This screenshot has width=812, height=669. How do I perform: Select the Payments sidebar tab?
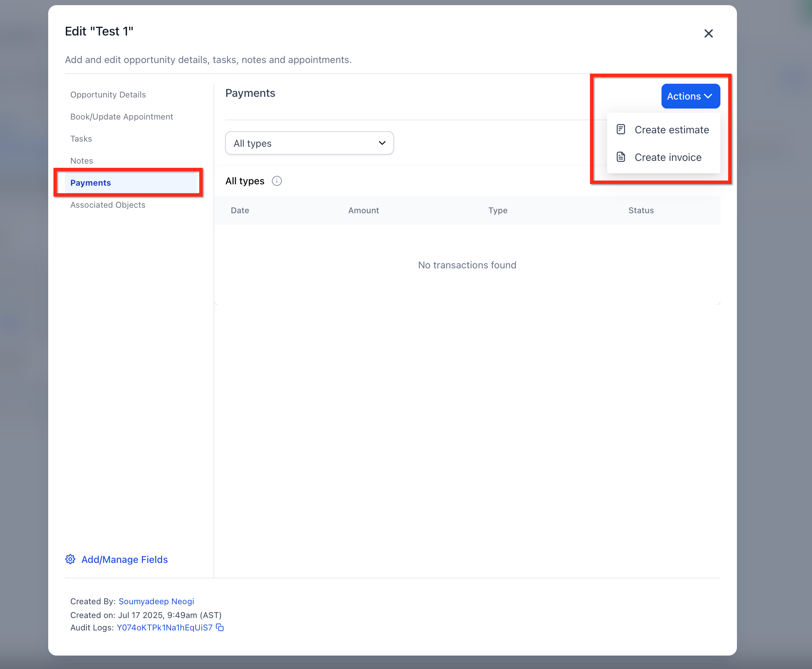pyautogui.click(x=91, y=183)
